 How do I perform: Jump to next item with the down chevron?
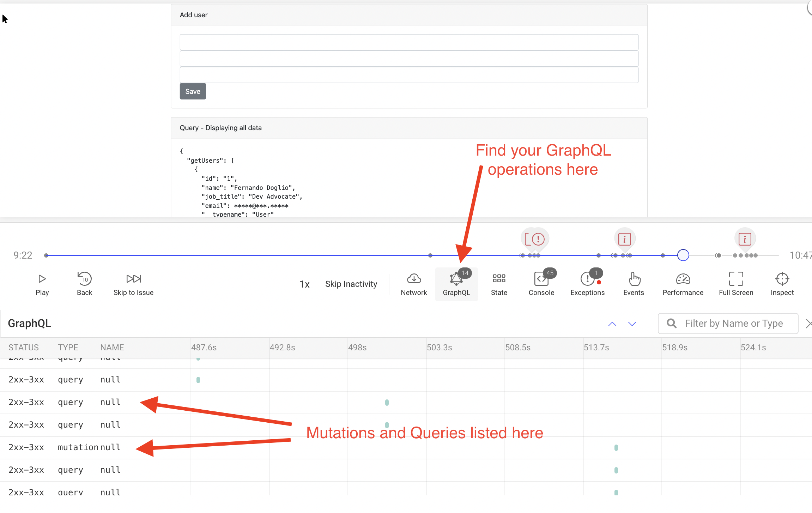631,324
